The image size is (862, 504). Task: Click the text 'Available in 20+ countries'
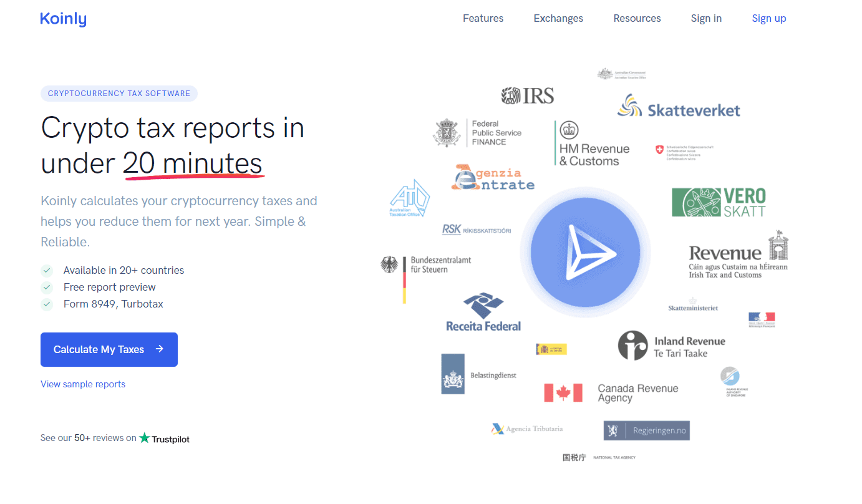123,270
